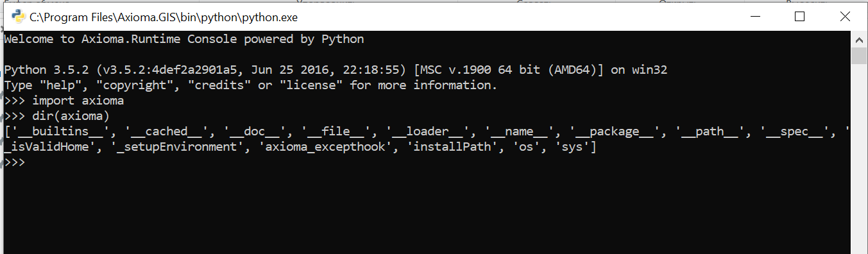Image resolution: width=868 pixels, height=254 pixels.
Task: Click the Welcome to Axioma.Runtime Console text
Action: point(184,39)
